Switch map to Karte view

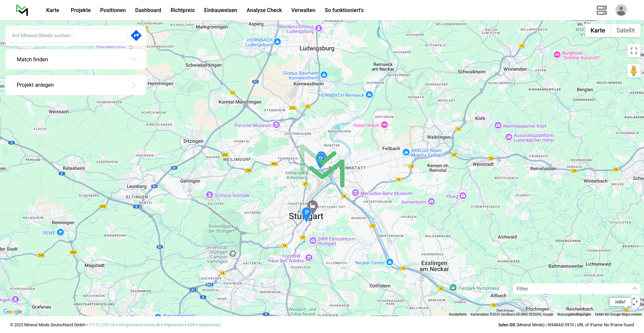pos(597,30)
